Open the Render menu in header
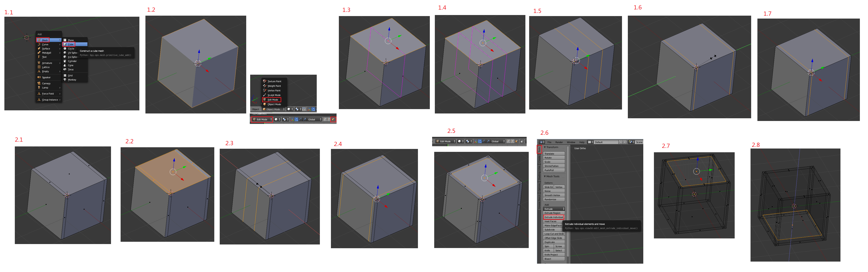 [x=559, y=142]
